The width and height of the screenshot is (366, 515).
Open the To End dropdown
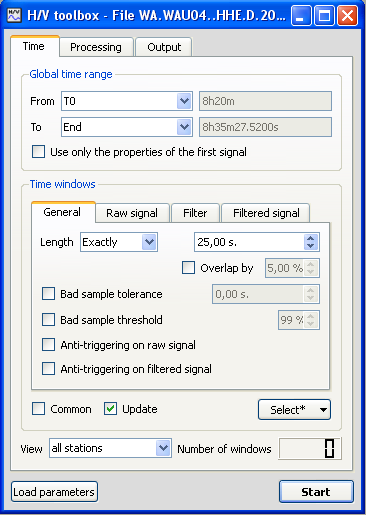[127, 127]
